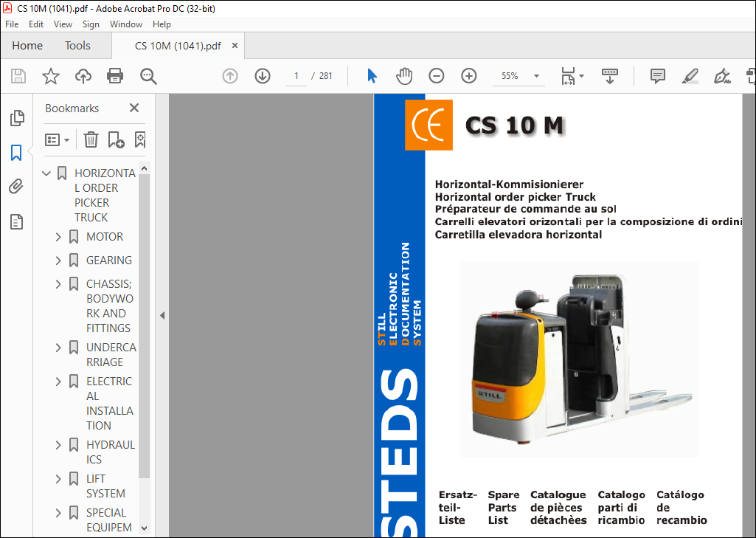
Task: Expand the ELECTRICAL INSTALLATION bookmark
Action: pyautogui.click(x=58, y=382)
